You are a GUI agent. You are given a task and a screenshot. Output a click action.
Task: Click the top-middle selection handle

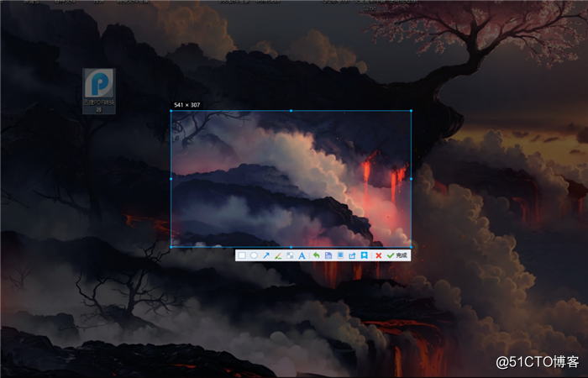[291, 111]
